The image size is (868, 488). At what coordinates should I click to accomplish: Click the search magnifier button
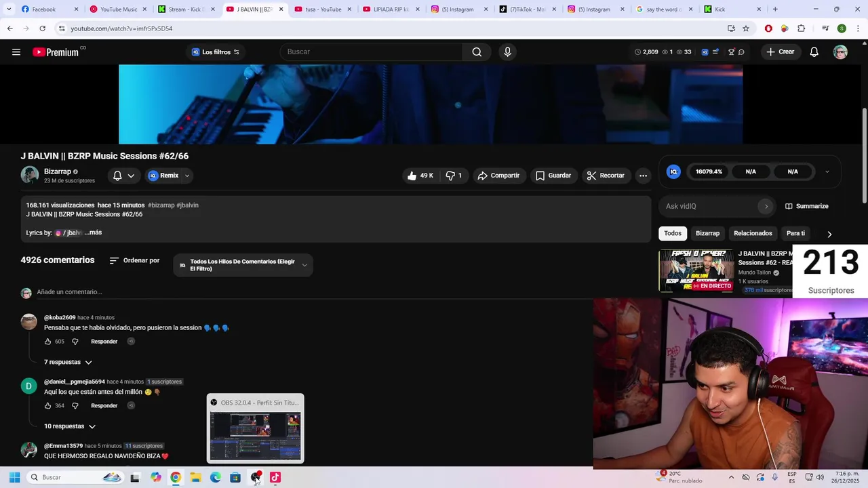click(477, 52)
